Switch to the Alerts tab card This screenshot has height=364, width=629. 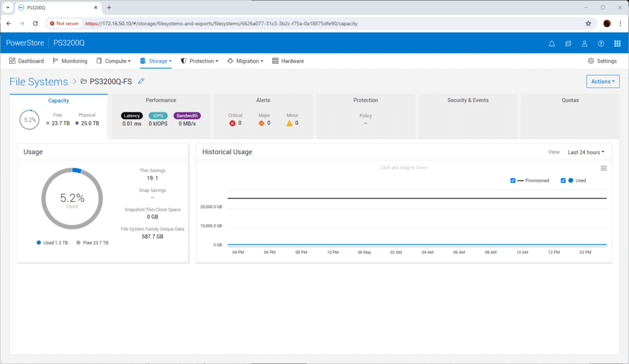pyautogui.click(x=263, y=116)
